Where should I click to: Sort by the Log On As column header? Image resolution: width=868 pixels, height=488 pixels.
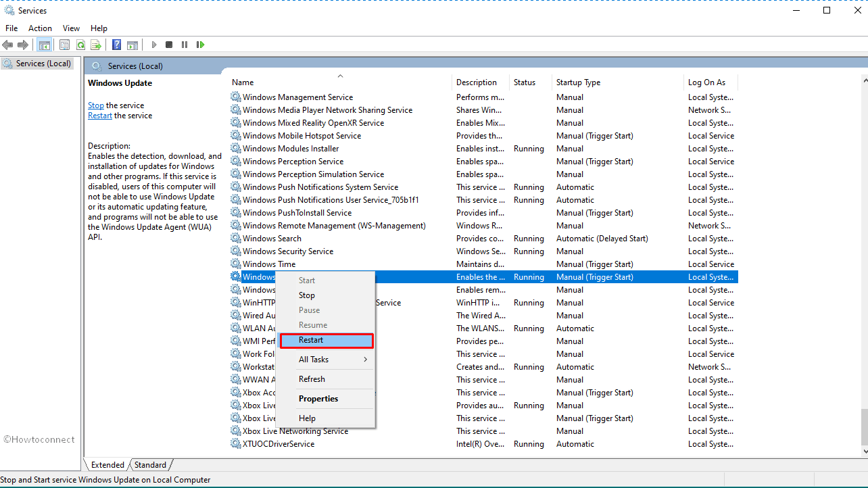click(x=710, y=82)
